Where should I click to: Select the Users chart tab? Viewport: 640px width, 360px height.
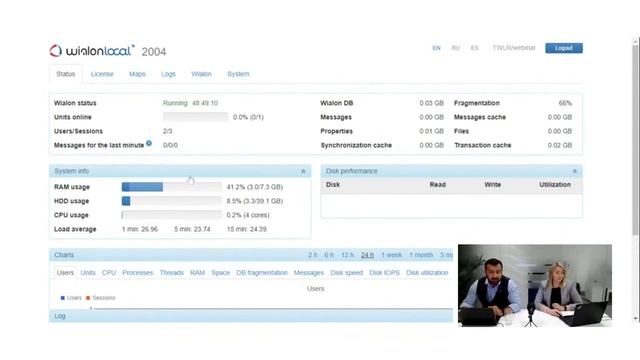[65, 273]
